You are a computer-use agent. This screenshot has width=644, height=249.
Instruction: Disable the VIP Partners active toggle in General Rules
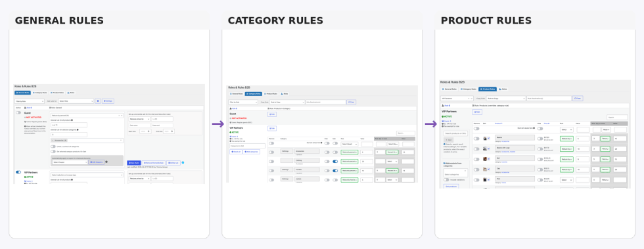[18, 172]
